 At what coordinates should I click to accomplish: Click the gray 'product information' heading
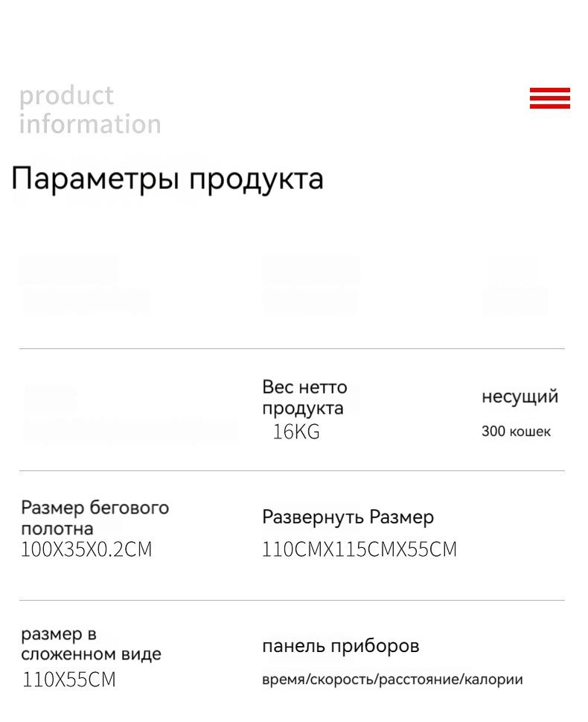(x=89, y=109)
